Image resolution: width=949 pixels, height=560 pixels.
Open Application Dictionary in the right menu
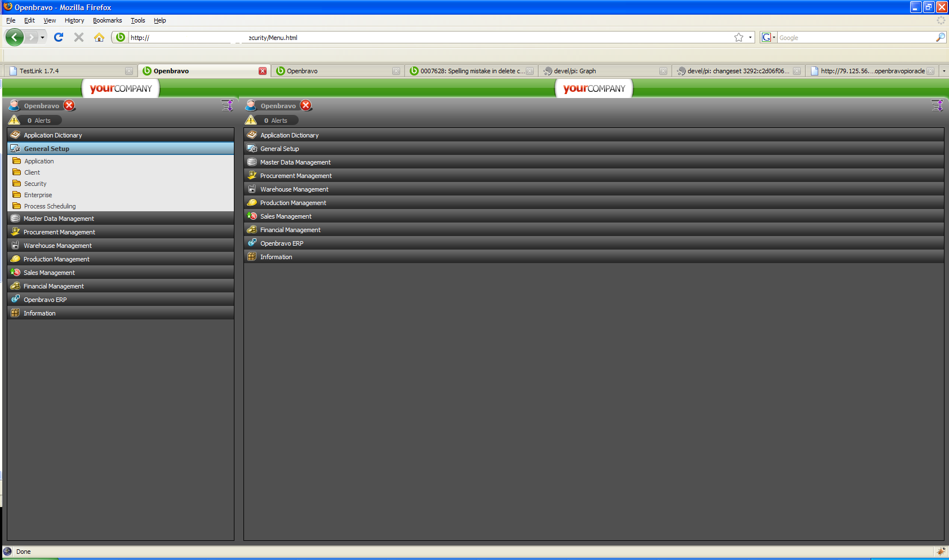(x=594, y=135)
